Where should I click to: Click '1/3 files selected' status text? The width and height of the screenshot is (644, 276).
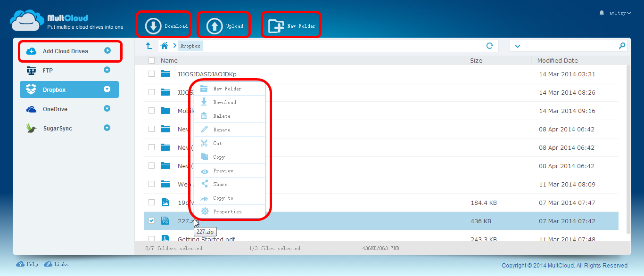[275, 248]
